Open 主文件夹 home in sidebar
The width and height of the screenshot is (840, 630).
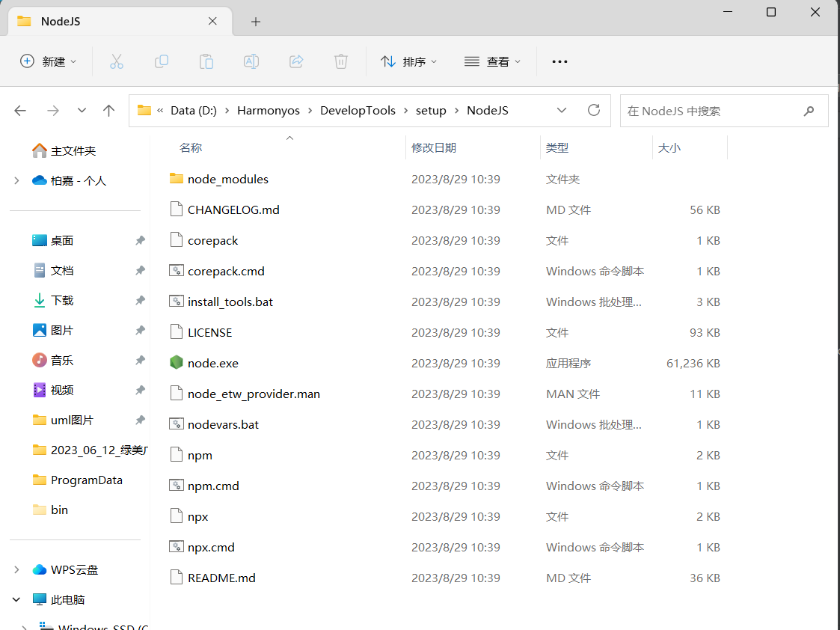point(64,151)
